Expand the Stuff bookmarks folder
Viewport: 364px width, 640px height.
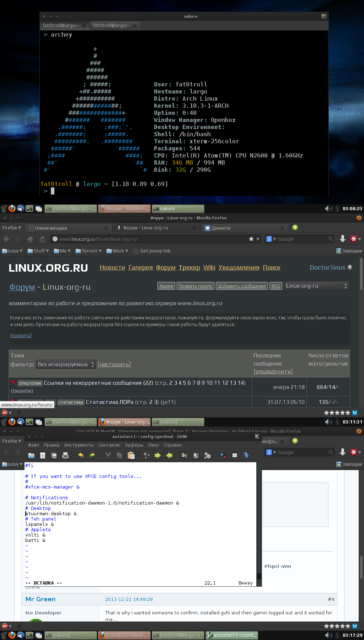tap(38, 251)
